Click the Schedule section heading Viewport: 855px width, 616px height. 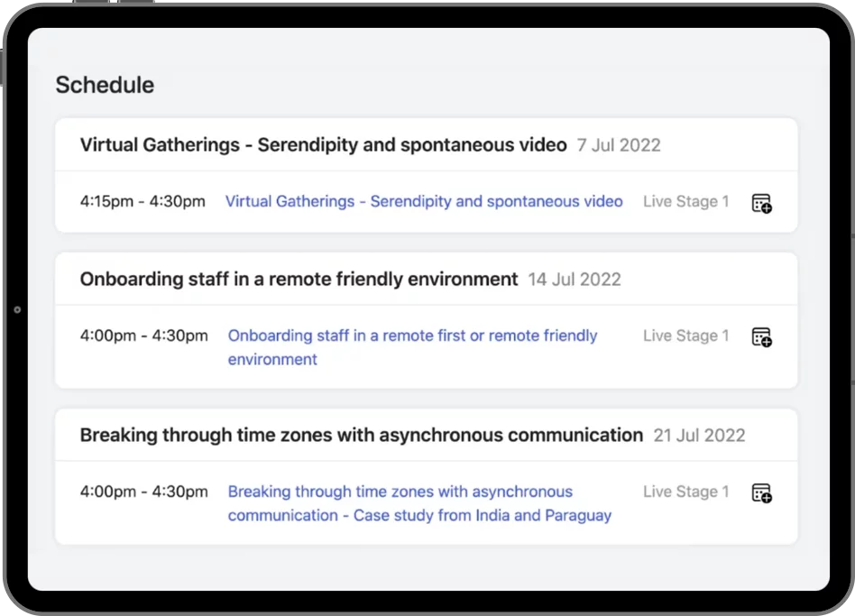[105, 85]
